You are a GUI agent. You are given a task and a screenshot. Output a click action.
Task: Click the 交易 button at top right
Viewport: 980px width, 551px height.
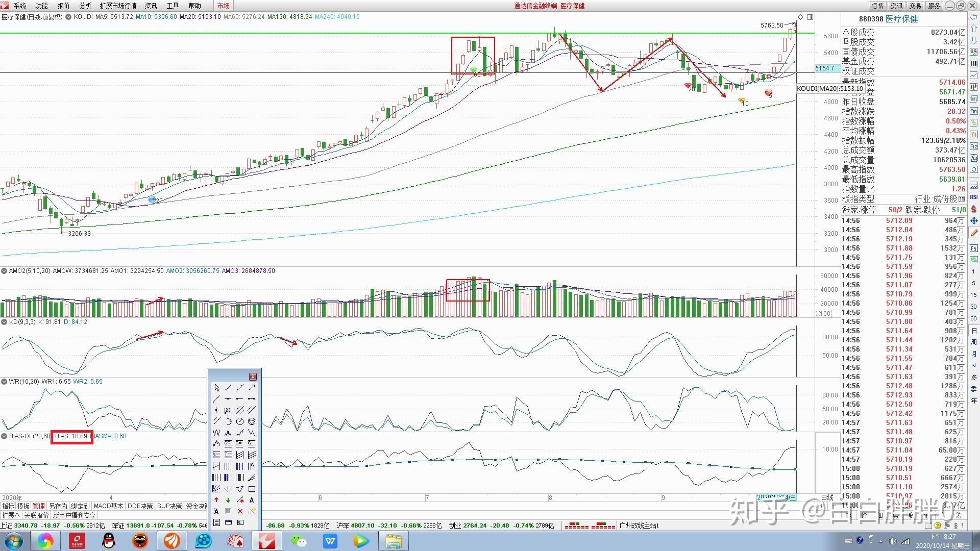click(915, 6)
